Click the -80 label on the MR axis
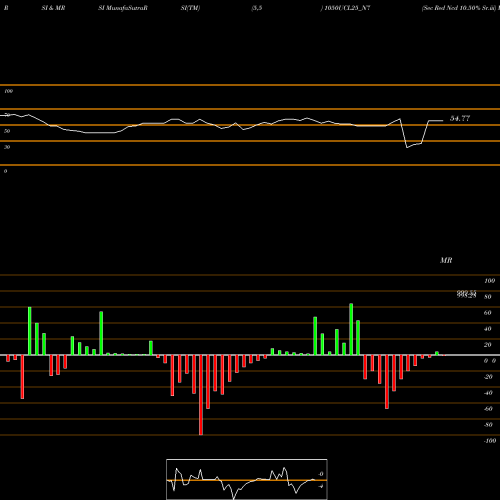 [488, 425]
